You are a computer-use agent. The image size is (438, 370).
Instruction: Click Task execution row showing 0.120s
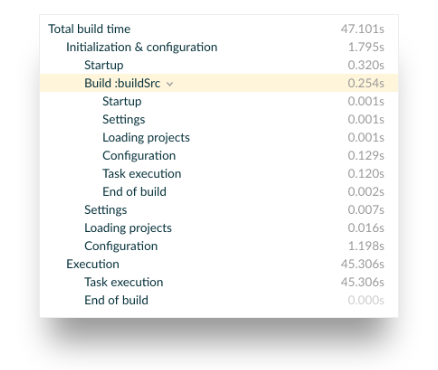tap(219, 173)
